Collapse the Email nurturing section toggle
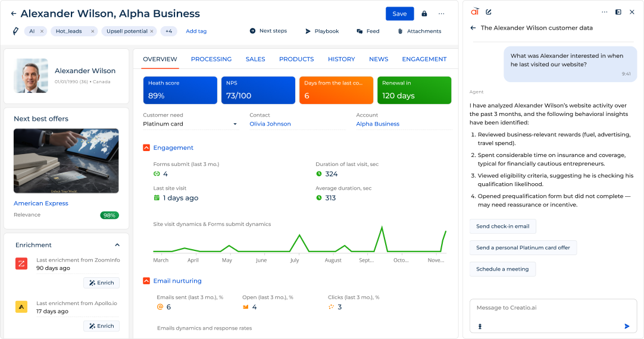Screen dimensions: 644x339 pyautogui.click(x=146, y=281)
